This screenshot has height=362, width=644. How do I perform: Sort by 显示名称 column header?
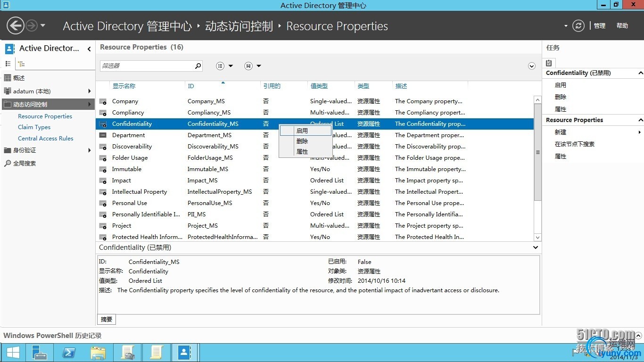click(x=124, y=86)
